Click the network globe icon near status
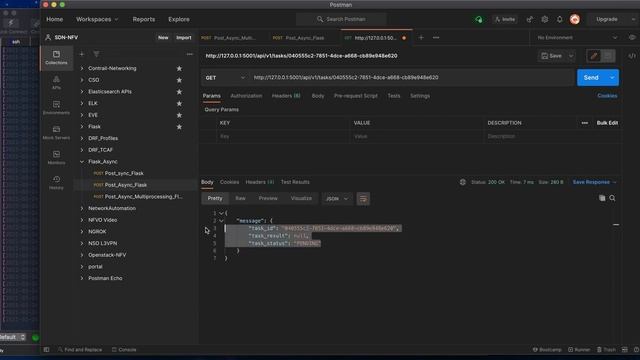The image size is (640, 360). (x=462, y=182)
